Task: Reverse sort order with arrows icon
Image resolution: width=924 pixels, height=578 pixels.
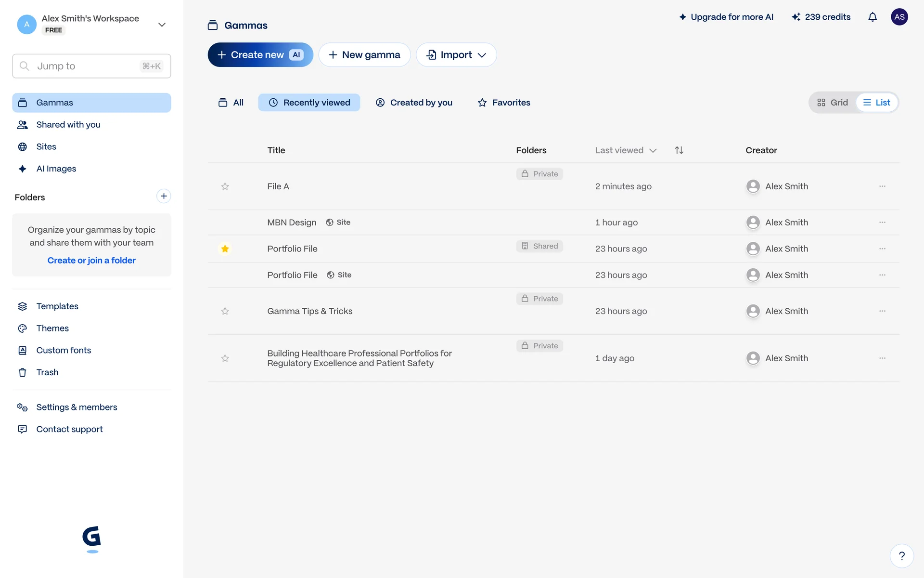Action: [679, 150]
